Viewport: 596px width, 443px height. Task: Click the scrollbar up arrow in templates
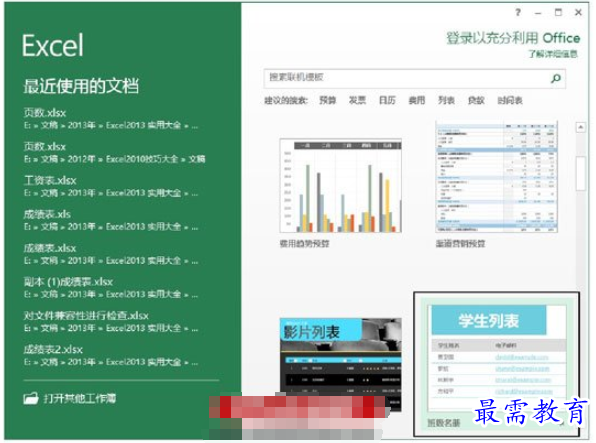pyautogui.click(x=580, y=127)
